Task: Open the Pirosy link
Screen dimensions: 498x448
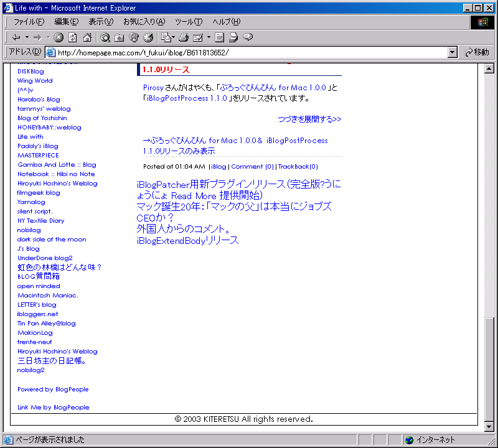Action: pyautogui.click(x=153, y=88)
